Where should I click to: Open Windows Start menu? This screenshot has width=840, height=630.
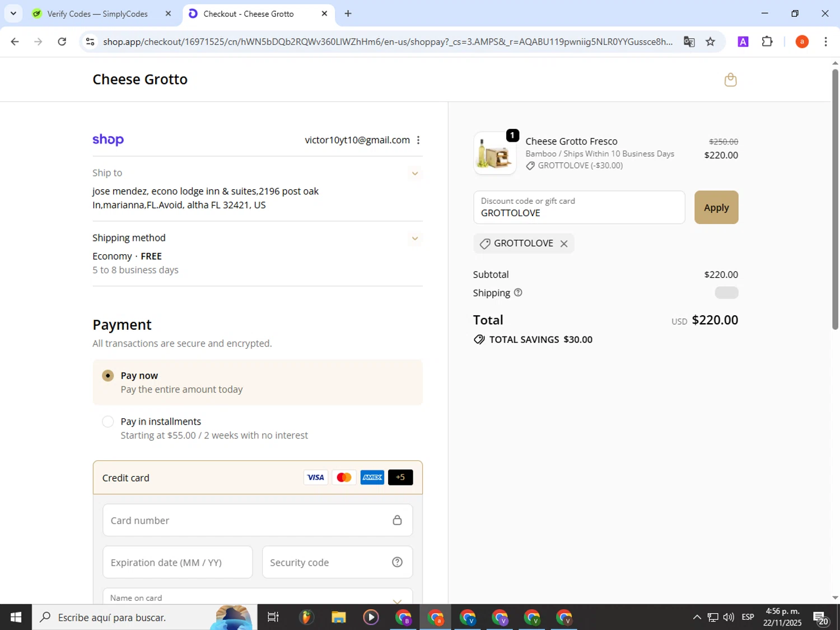(16, 617)
